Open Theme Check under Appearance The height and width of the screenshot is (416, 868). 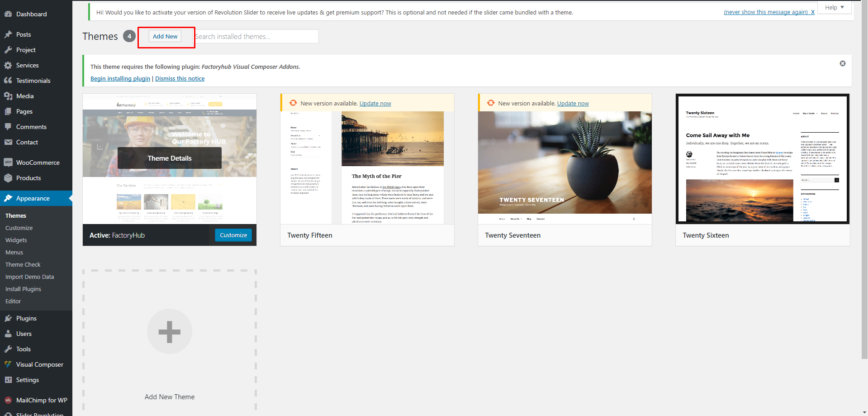pyautogui.click(x=23, y=264)
